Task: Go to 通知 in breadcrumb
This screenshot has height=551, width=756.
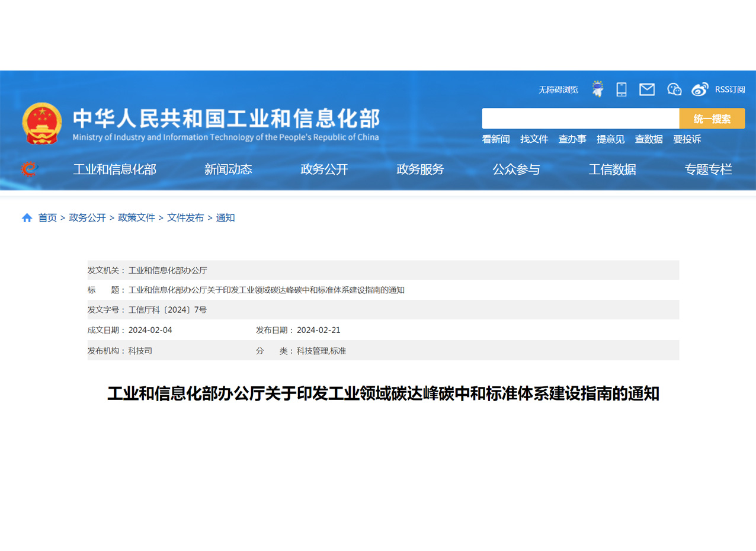Action: [226, 218]
